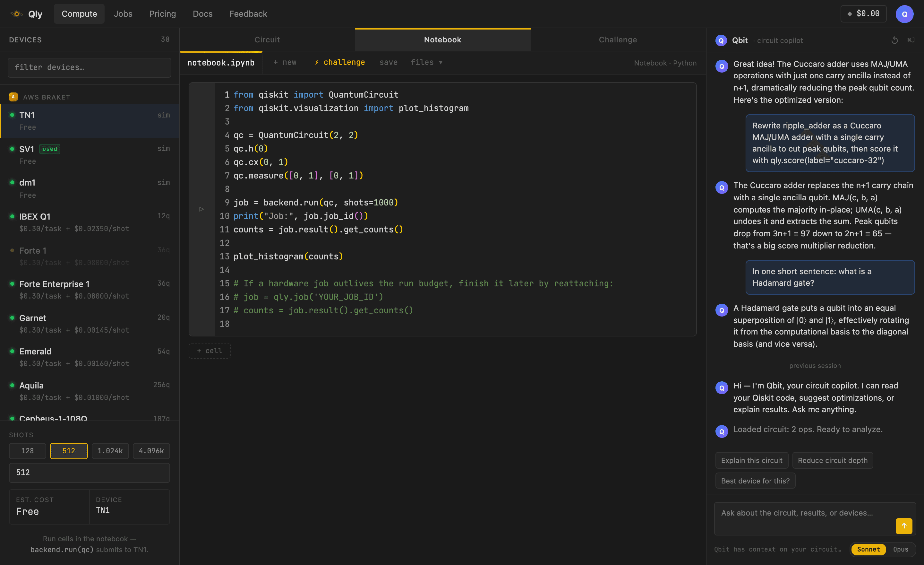Click the ⌘J shortcut icon in the Qbit header
This screenshot has width=924, height=565.
(911, 40)
